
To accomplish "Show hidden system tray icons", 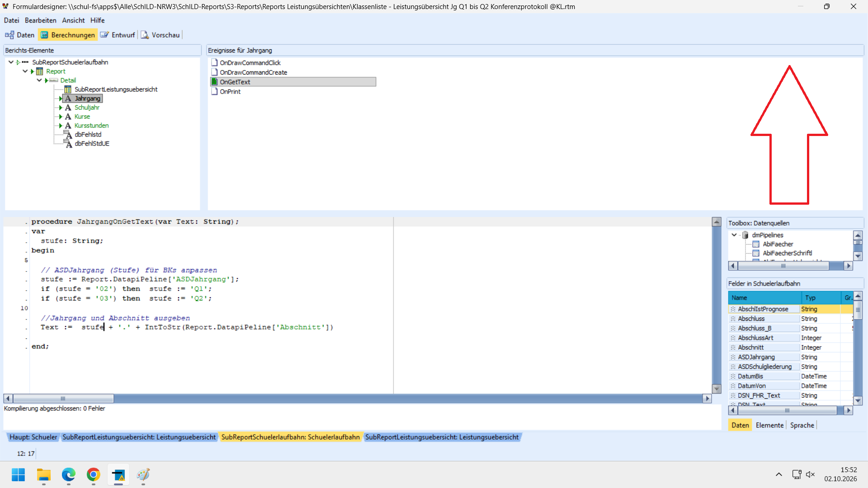I will (778, 474).
